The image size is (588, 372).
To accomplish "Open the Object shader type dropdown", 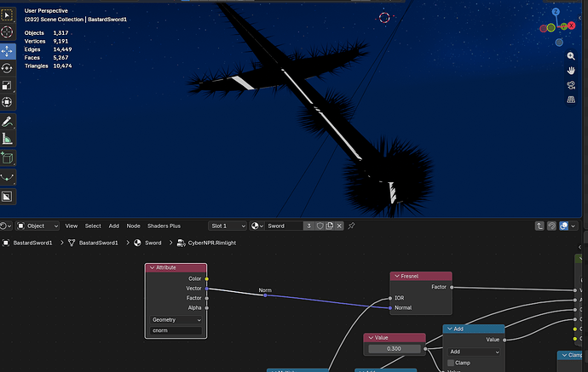I will (x=37, y=226).
